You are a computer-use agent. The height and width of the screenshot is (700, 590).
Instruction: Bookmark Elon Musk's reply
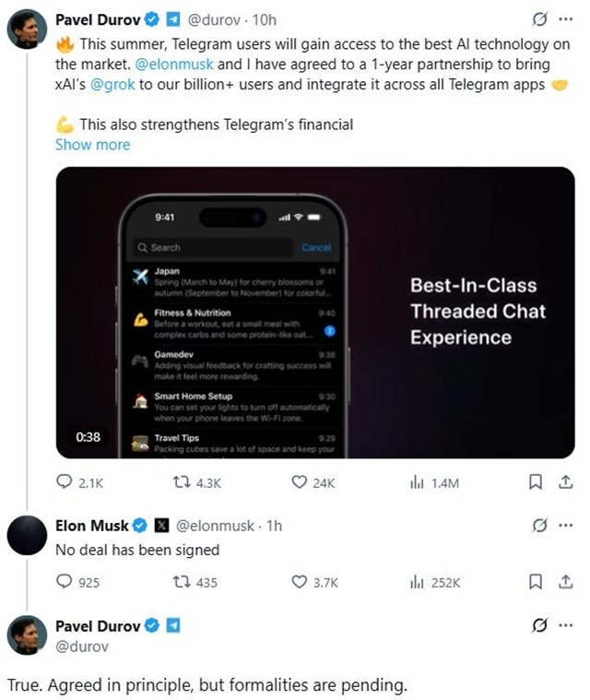536,582
